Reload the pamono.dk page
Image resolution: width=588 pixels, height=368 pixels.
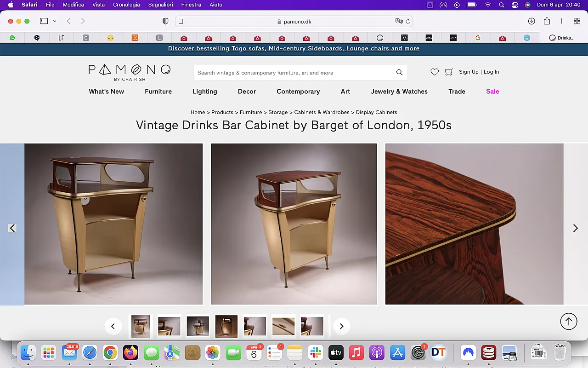[x=408, y=21]
